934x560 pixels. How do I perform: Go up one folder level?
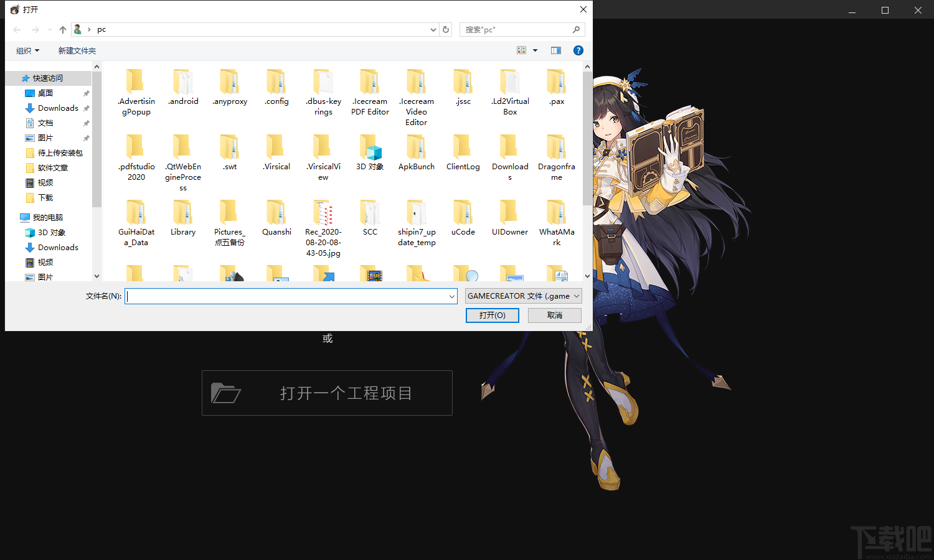pos(63,29)
